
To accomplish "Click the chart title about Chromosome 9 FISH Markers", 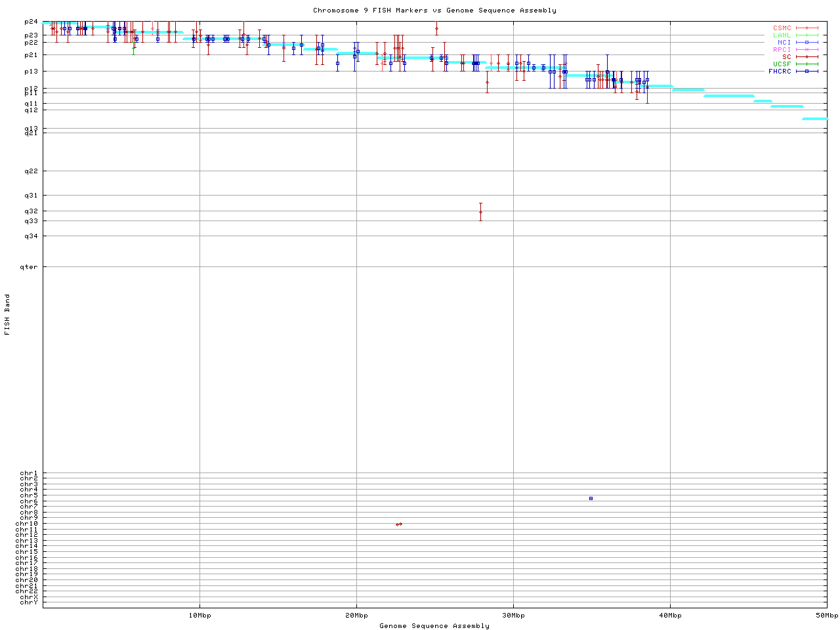I will pos(434,10).
